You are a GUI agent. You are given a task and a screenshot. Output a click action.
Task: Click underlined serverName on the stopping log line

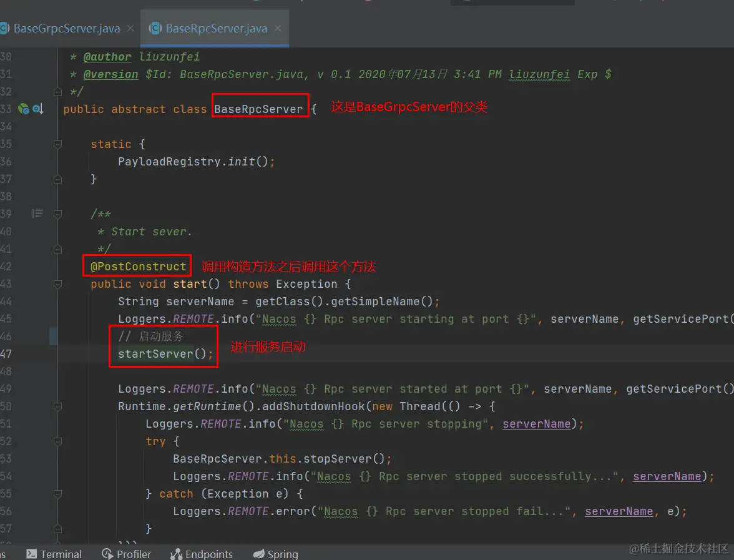click(x=537, y=424)
